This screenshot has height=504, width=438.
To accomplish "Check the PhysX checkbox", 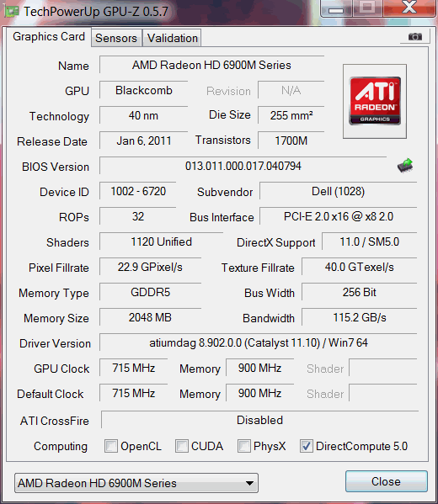I will [244, 446].
